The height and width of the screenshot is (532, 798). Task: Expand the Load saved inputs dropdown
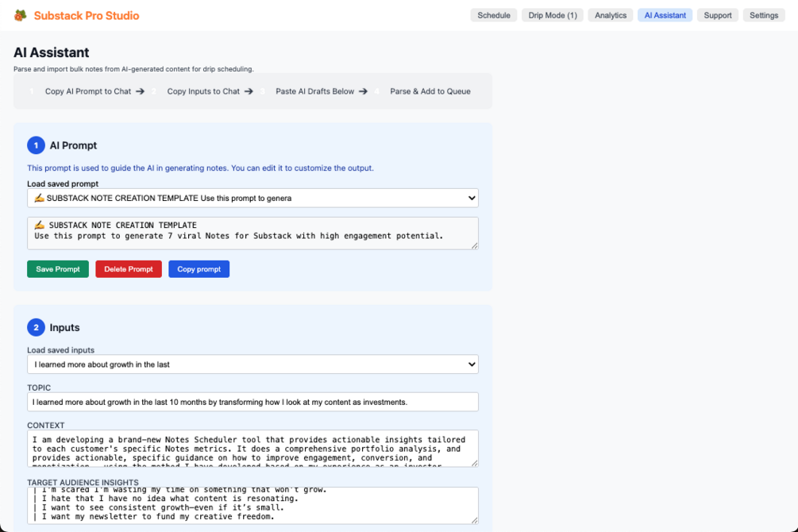pos(253,364)
